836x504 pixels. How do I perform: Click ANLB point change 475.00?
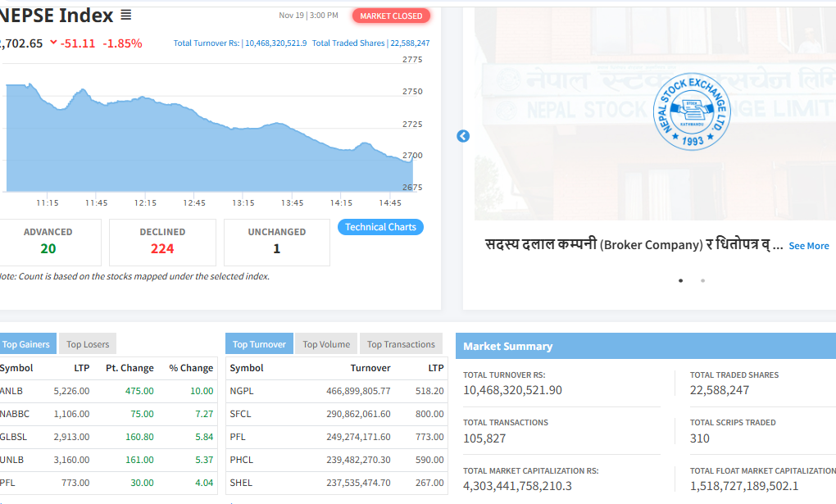[139, 391]
